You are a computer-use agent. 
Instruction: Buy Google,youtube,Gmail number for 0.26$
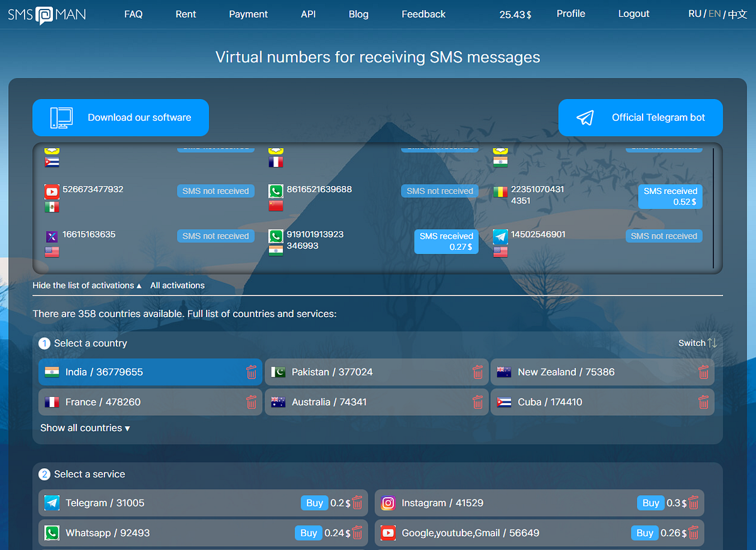click(x=645, y=533)
